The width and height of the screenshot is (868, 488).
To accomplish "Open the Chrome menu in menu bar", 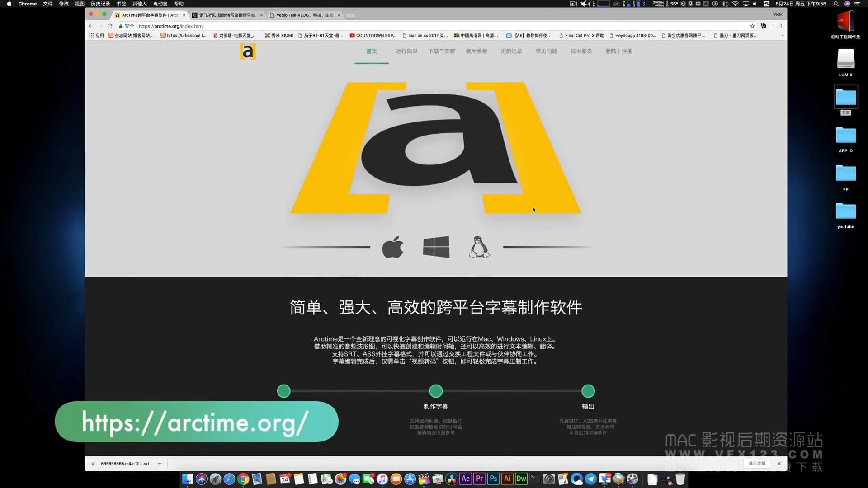I will 28,4.
